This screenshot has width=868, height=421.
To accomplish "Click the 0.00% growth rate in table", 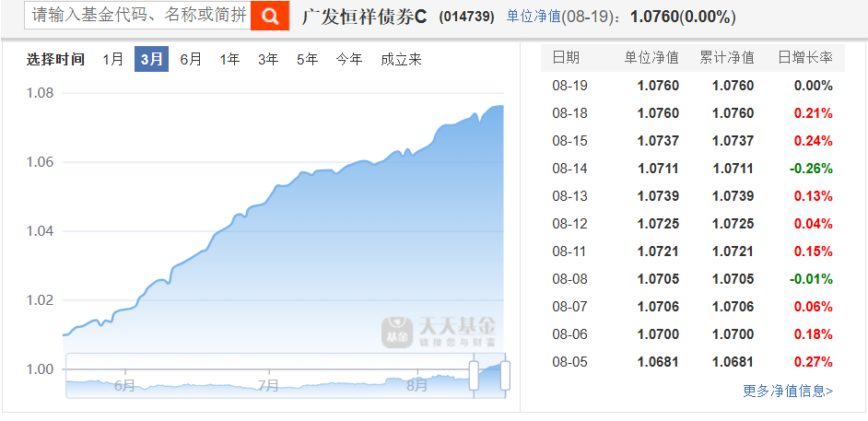I will coord(814,86).
